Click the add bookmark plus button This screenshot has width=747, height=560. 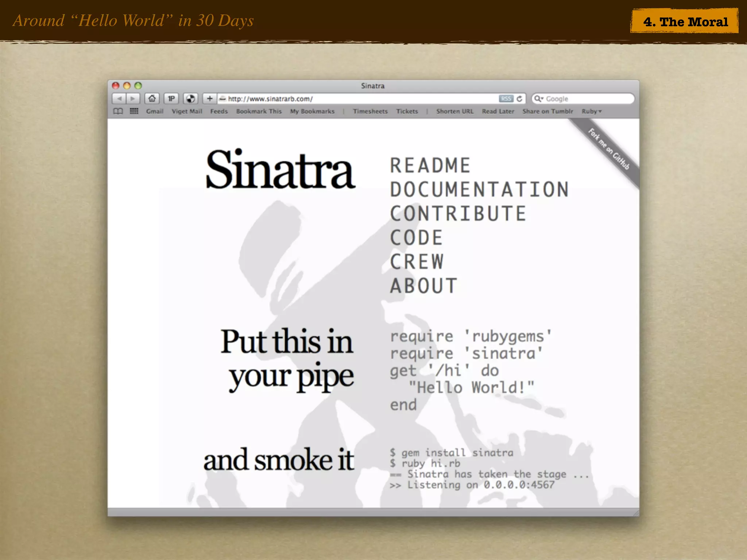(x=209, y=99)
